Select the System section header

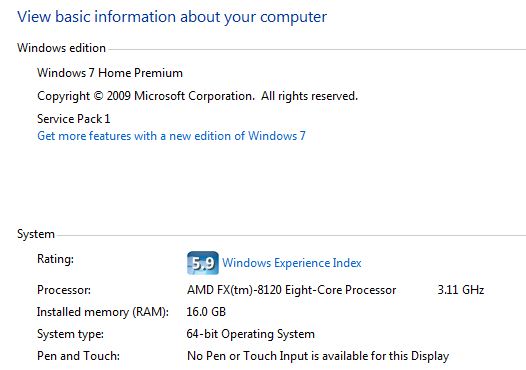pos(36,234)
